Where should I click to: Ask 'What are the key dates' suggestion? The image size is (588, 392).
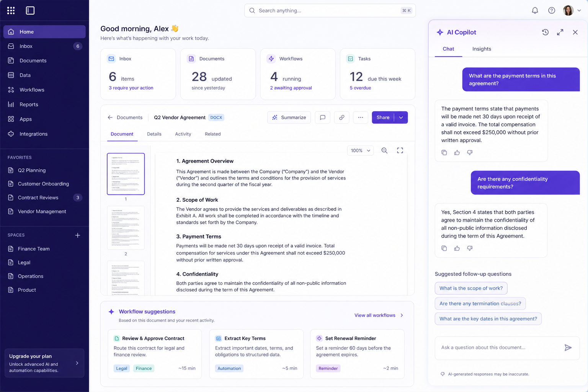pyautogui.click(x=488, y=319)
